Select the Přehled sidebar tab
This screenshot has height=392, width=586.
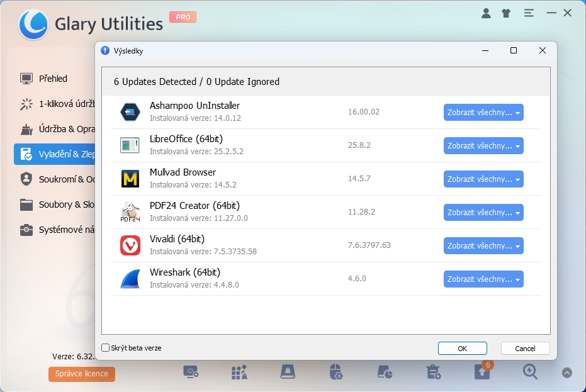tap(54, 79)
